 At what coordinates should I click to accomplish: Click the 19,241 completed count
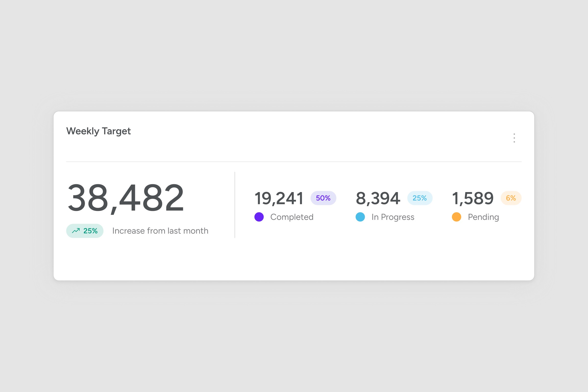click(279, 198)
